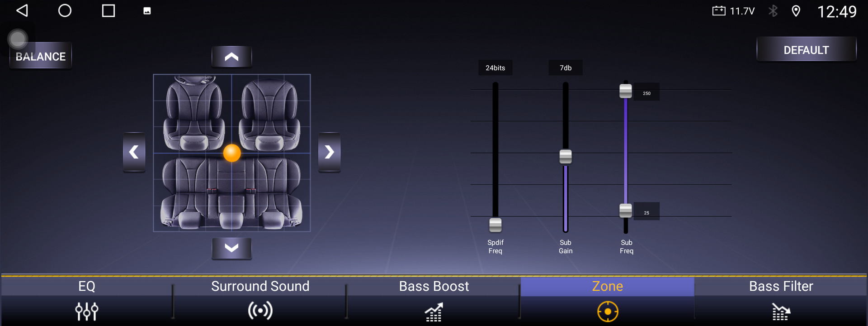Click the front left seat

coord(193,113)
